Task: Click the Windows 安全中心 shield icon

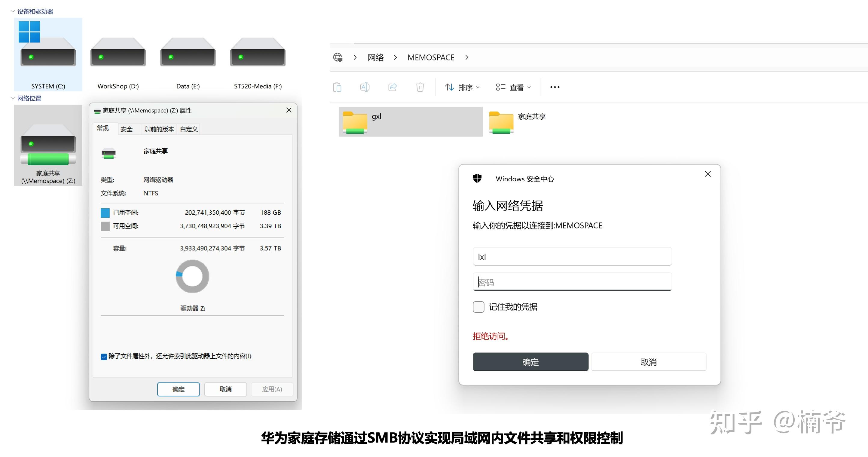Action: [x=477, y=178]
